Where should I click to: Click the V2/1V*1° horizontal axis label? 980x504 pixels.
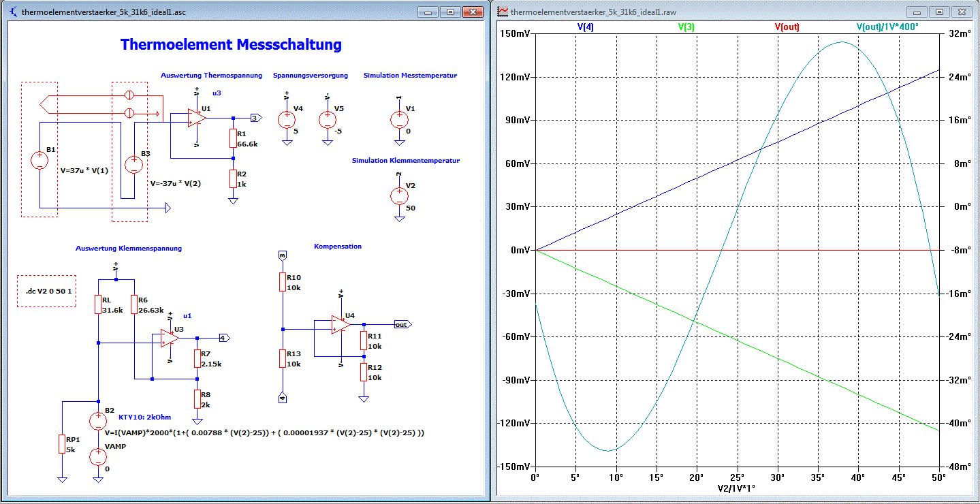click(737, 488)
